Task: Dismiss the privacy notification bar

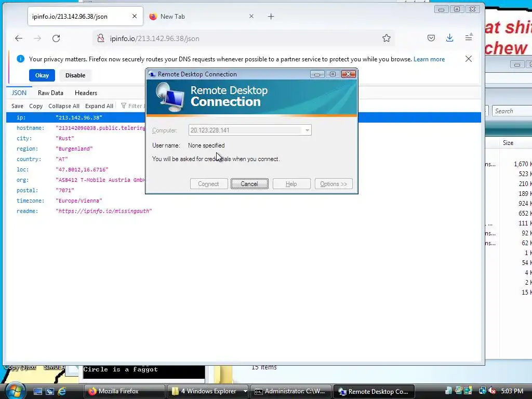Action: [x=469, y=59]
